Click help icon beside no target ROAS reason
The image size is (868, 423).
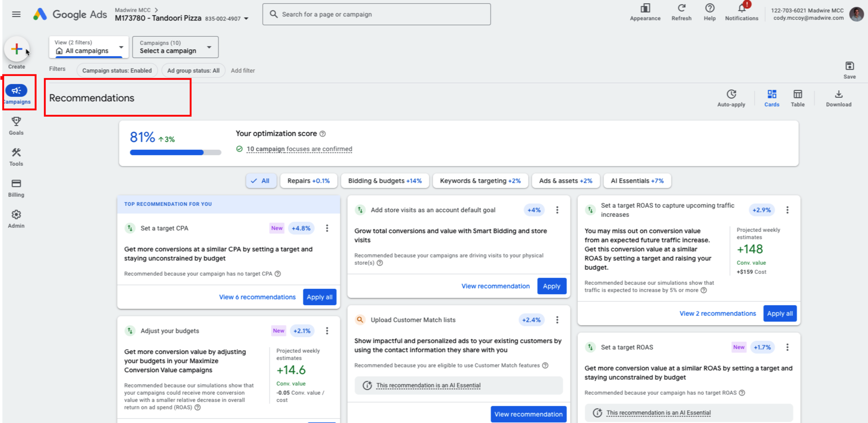coord(742,393)
